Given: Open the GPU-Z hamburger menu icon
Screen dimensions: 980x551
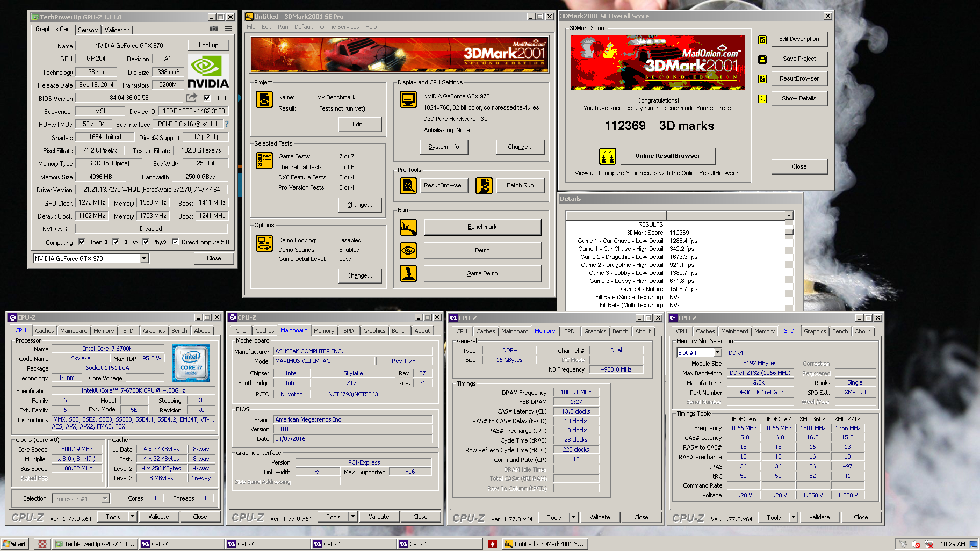Looking at the screenshot, I should (x=228, y=29).
